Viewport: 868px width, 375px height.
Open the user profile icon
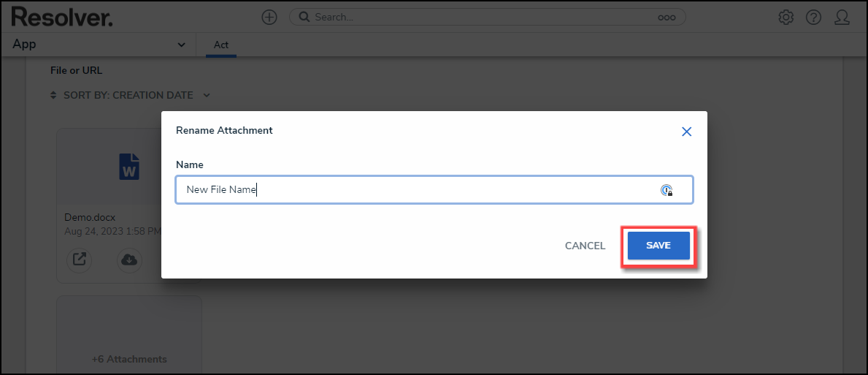842,17
